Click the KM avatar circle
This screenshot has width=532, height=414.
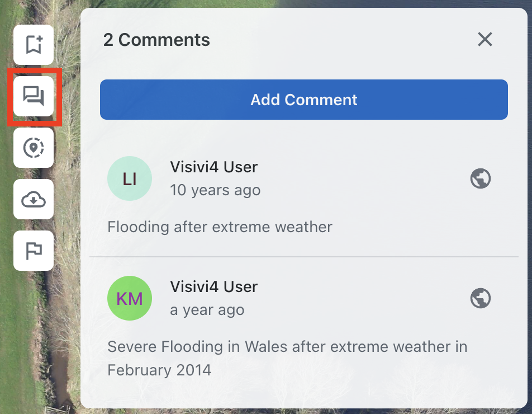click(130, 298)
